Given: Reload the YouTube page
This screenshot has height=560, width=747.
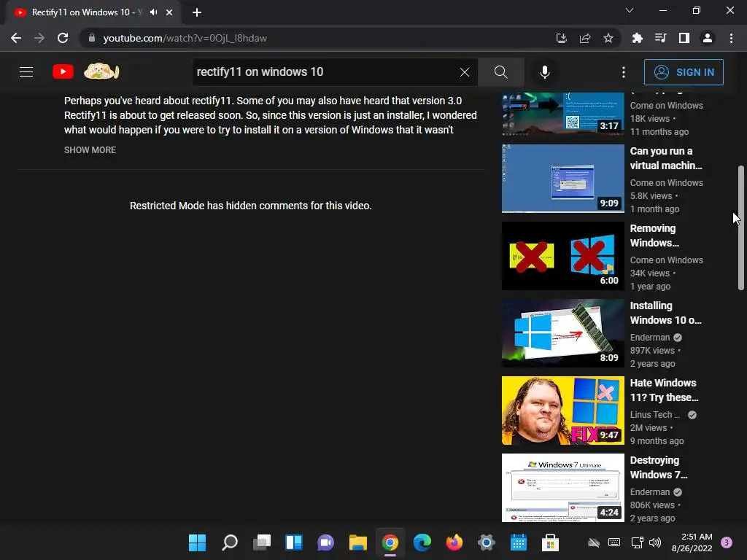Looking at the screenshot, I should 63,38.
